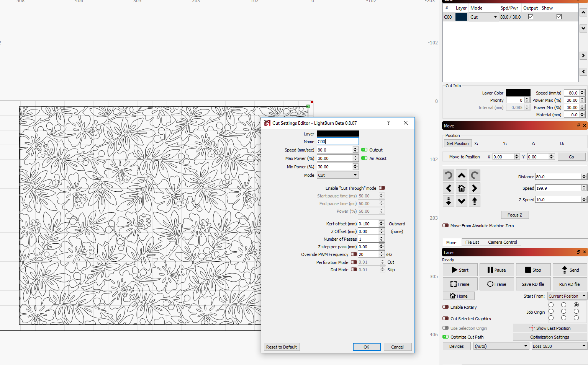
Task: Click the help question mark in Cut Settings Editor
Action: (x=388, y=123)
